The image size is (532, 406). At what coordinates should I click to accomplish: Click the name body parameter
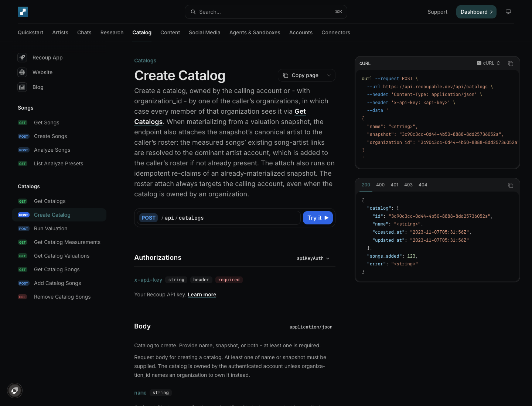coord(140,393)
